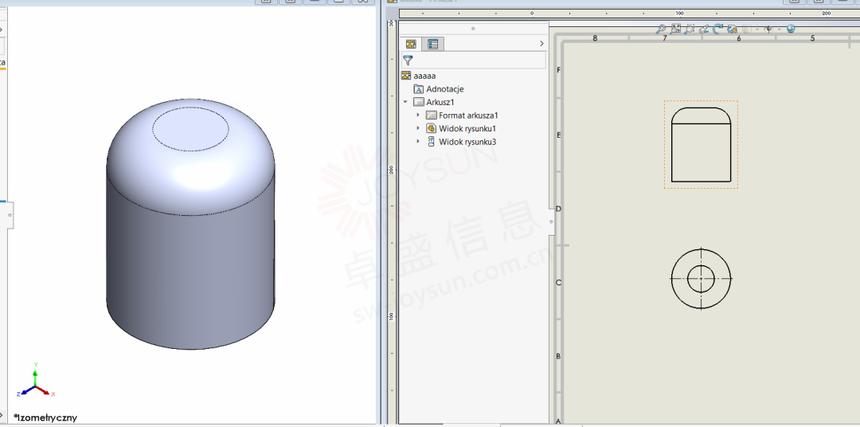Click the *Izometryczny view name label
Screen dimensions: 860x427
pos(46,418)
